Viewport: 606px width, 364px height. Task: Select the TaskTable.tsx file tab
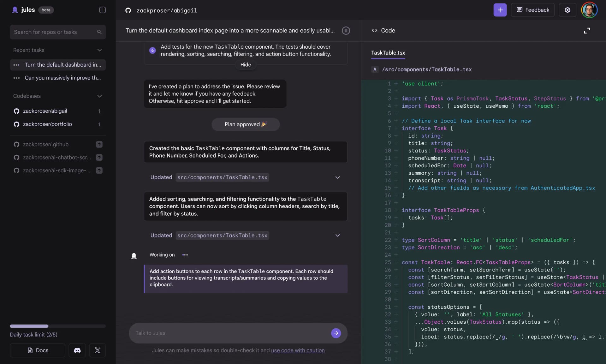388,53
